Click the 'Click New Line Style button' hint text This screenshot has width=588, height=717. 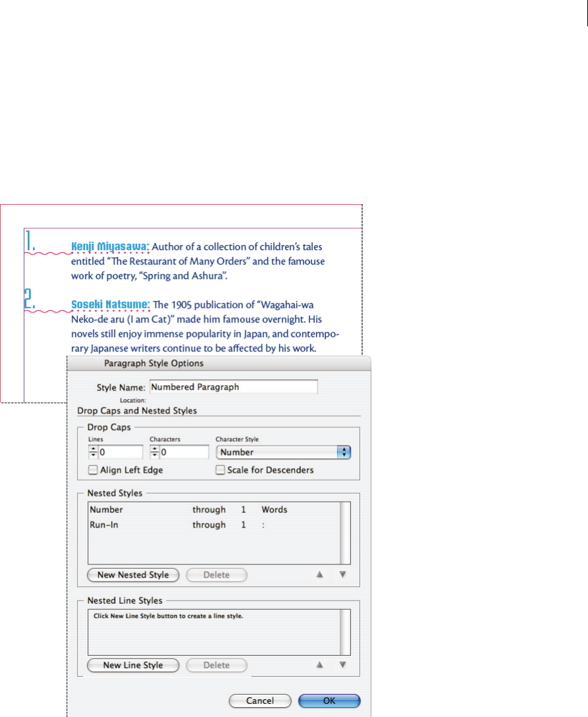point(169,616)
